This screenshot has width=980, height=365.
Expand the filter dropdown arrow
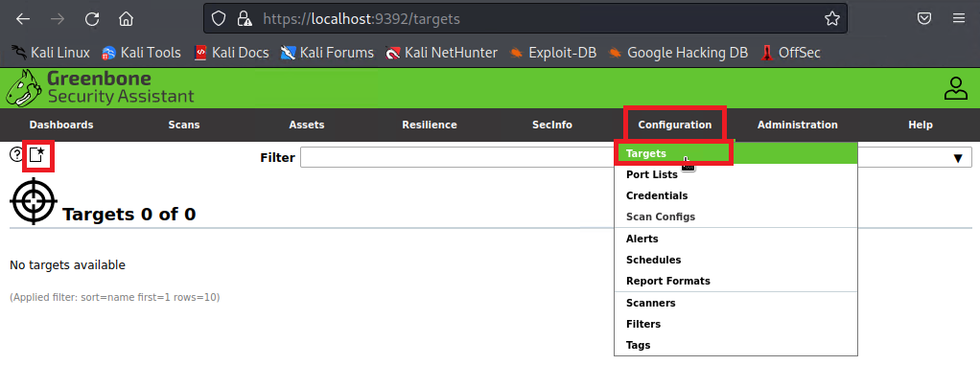(958, 158)
